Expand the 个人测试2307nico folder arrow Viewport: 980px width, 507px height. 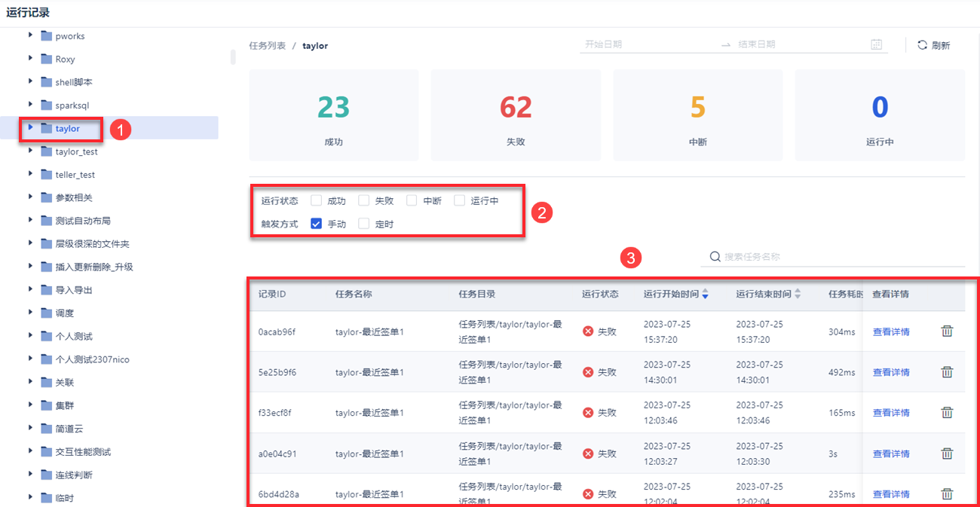coord(30,359)
